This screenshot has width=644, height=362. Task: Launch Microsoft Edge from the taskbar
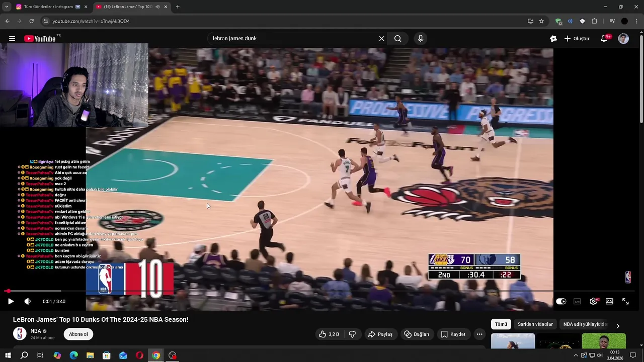point(73,355)
